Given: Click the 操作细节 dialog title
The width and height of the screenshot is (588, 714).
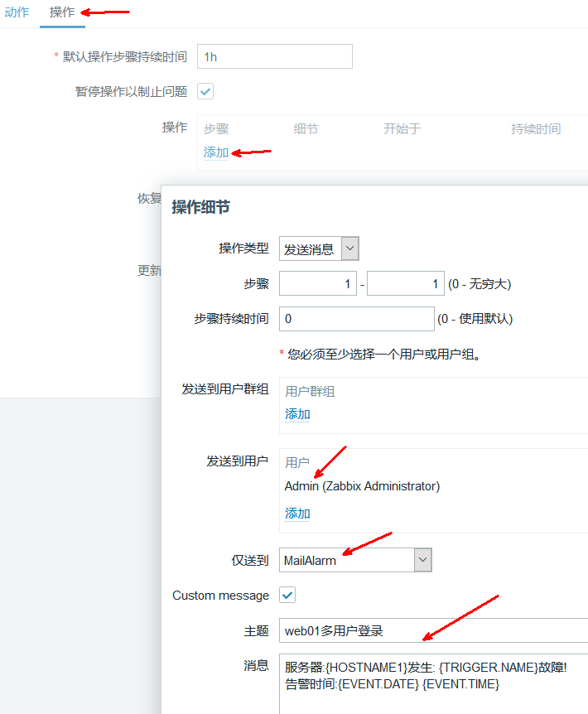Looking at the screenshot, I should [201, 207].
